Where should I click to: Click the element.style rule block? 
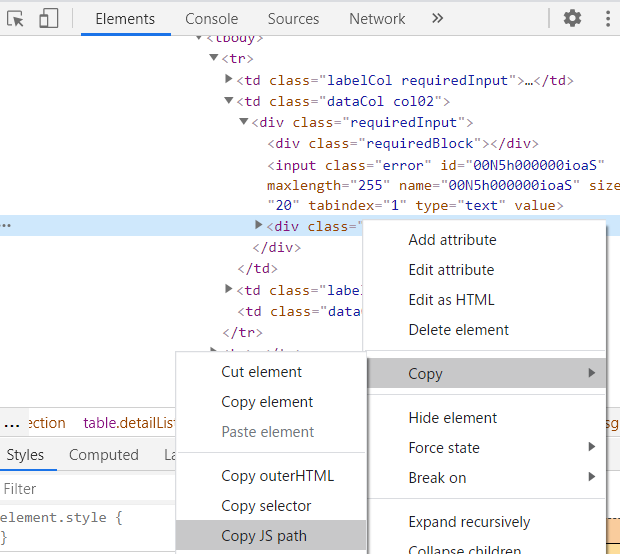[x=61, y=528]
